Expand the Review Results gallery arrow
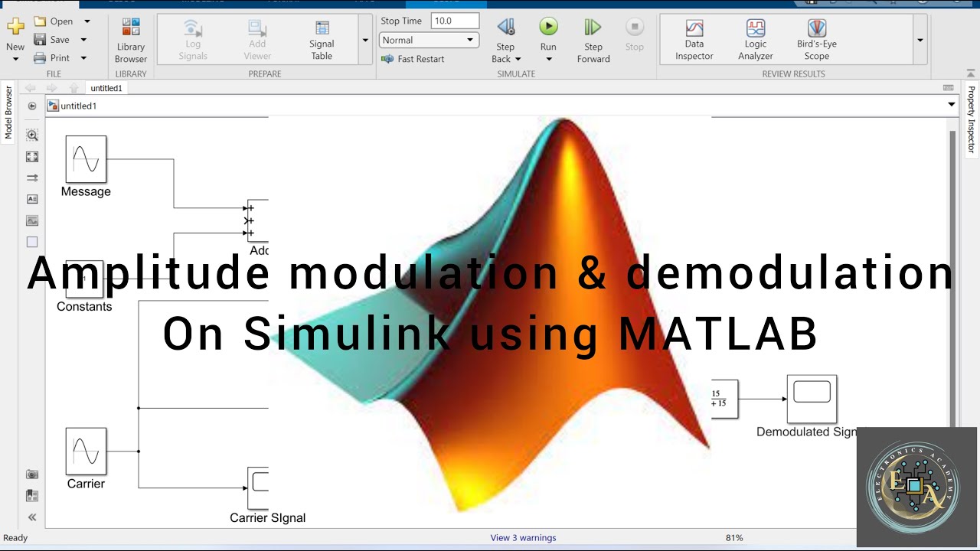 click(x=920, y=40)
